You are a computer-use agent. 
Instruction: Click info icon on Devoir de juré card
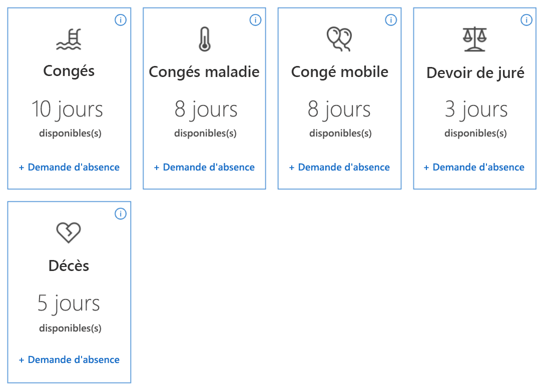[x=526, y=19]
